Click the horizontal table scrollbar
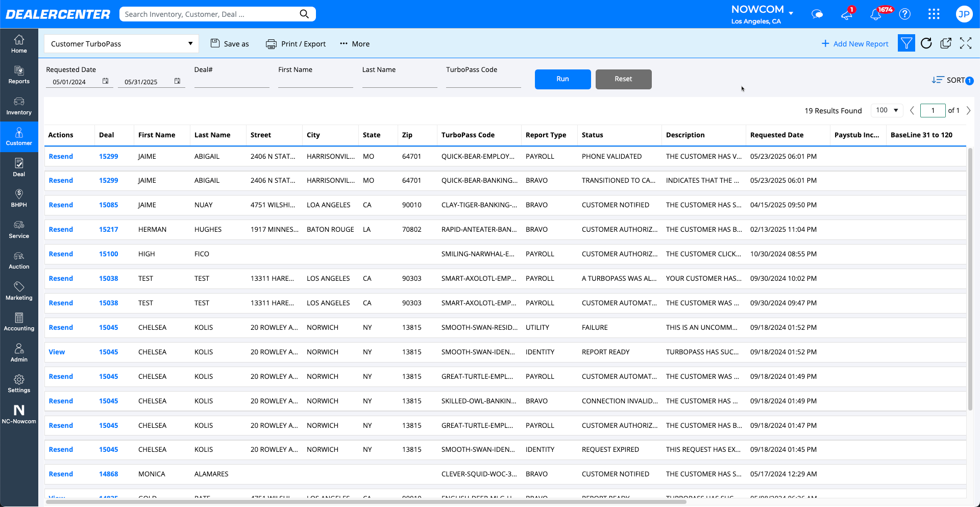Image resolution: width=980 pixels, height=507 pixels. pyautogui.click(x=366, y=502)
